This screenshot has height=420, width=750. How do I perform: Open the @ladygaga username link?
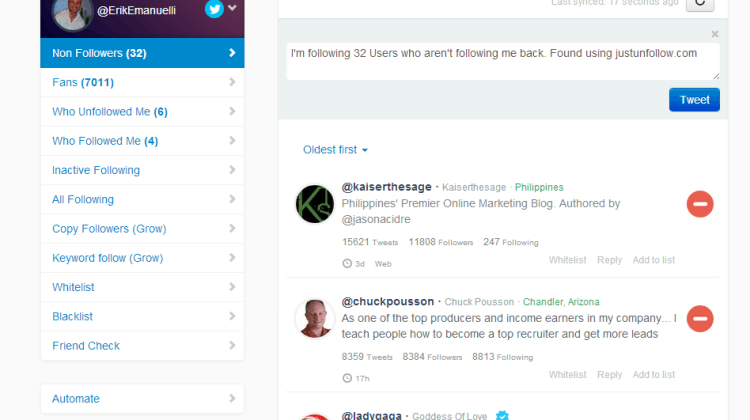coord(372,416)
